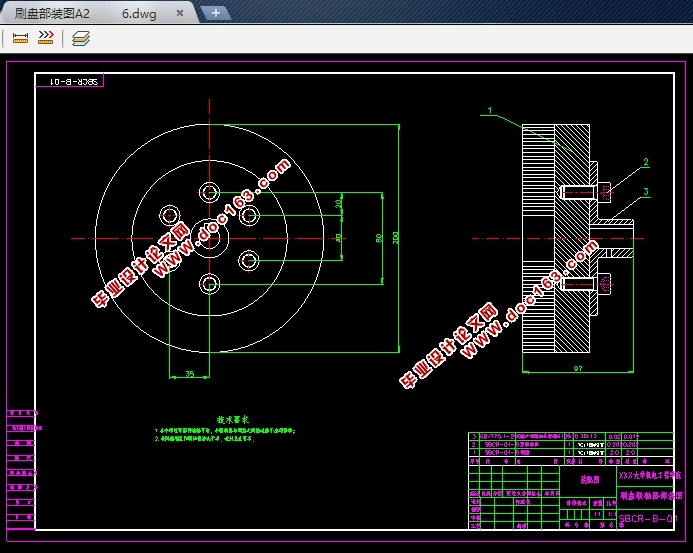This screenshot has height=553, width=693.
Task: Close the 6.dwg tab
Action: click(180, 13)
